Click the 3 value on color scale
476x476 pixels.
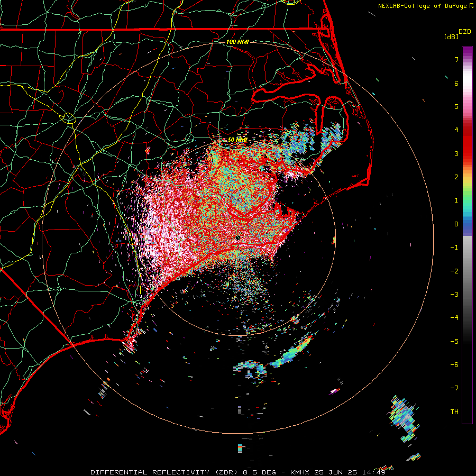[x=456, y=153]
